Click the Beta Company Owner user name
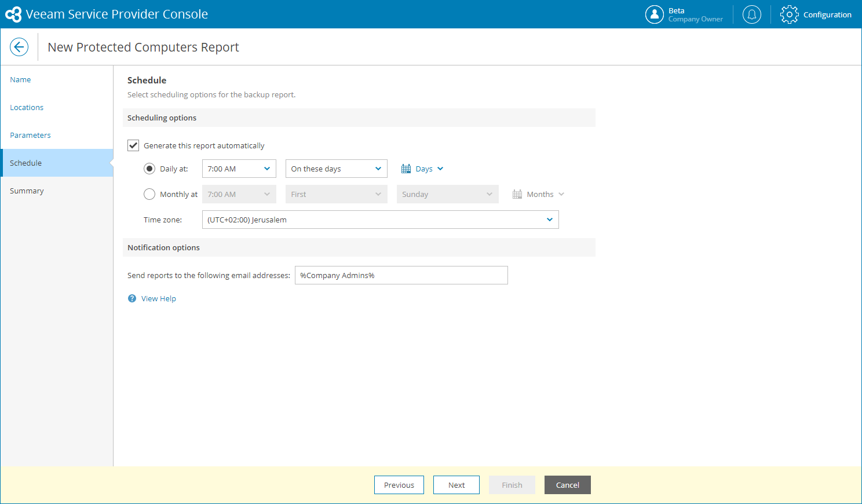Viewport: 862px width, 504px height. coord(695,14)
